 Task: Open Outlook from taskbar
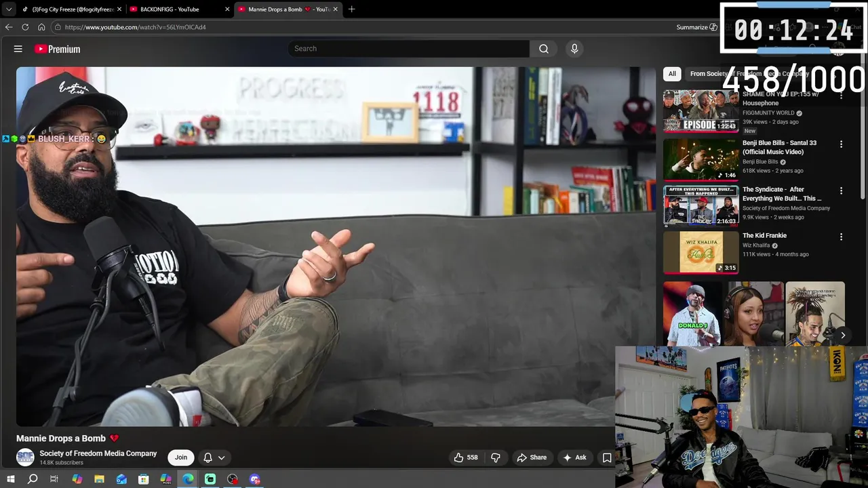tap(121, 479)
